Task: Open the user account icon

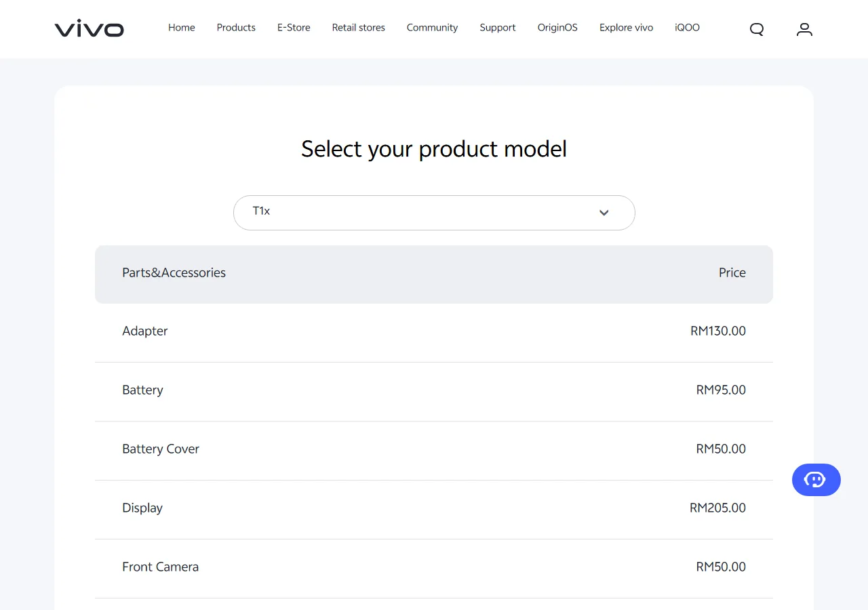Action: click(x=804, y=29)
